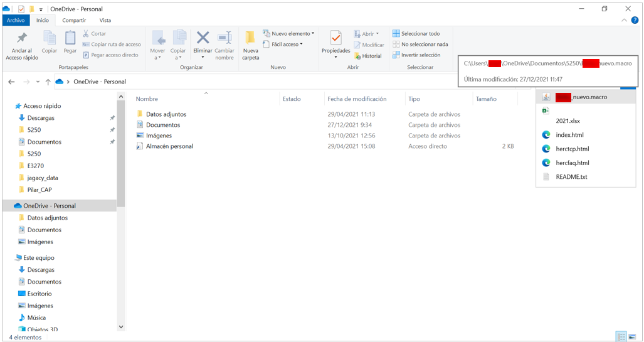Open hercfaq.html from the recent files list
This screenshot has width=644, height=342.
pos(572,163)
